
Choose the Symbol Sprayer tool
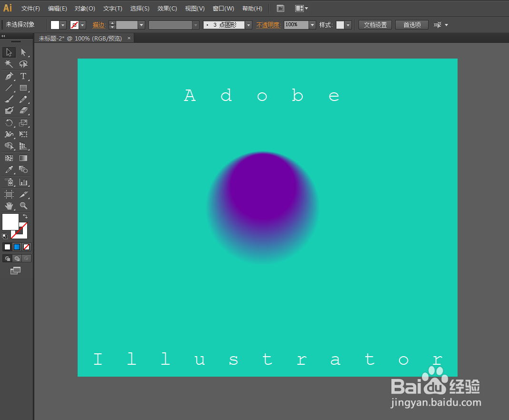point(9,182)
